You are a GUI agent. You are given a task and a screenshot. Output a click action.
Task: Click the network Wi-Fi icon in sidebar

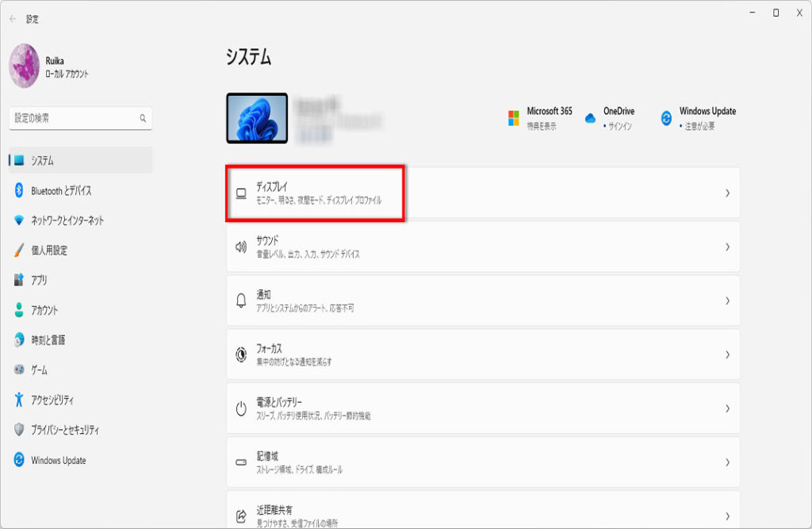(x=19, y=220)
